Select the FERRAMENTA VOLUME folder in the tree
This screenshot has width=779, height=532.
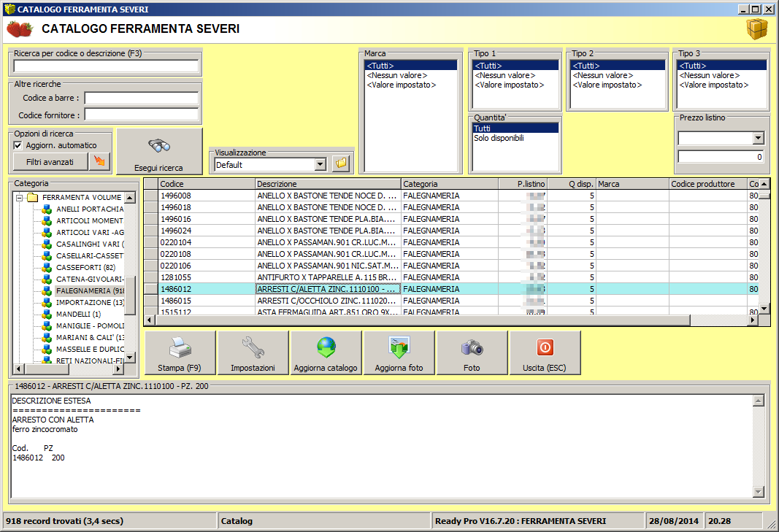(x=82, y=198)
